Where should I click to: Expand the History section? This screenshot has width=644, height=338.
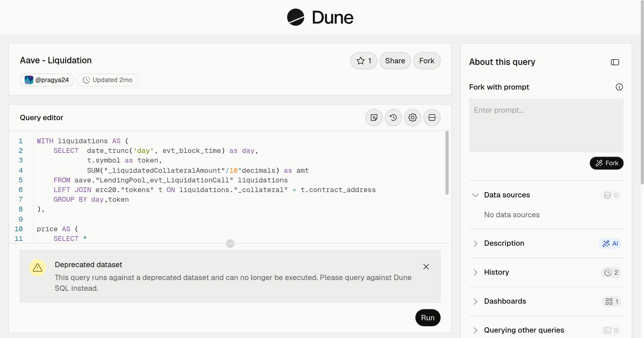tap(475, 272)
